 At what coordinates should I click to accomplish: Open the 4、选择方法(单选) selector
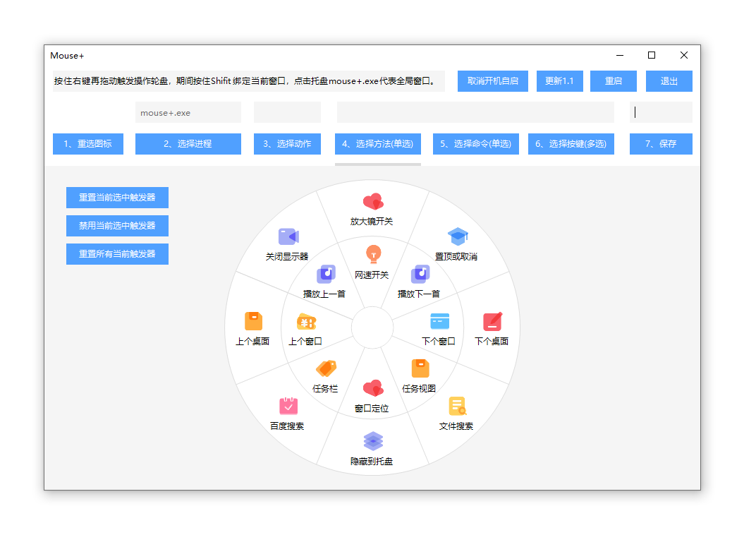point(377,144)
